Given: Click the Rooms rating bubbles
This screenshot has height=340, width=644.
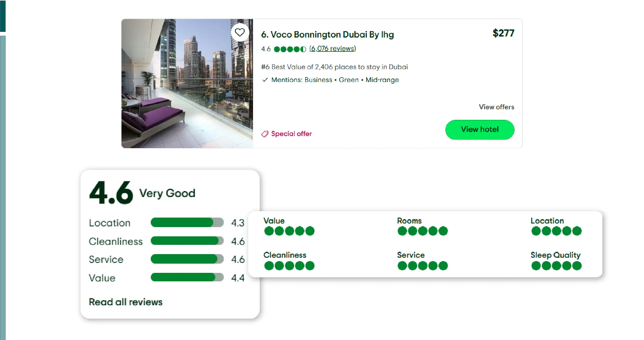Looking at the screenshot, I should pyautogui.click(x=422, y=231).
